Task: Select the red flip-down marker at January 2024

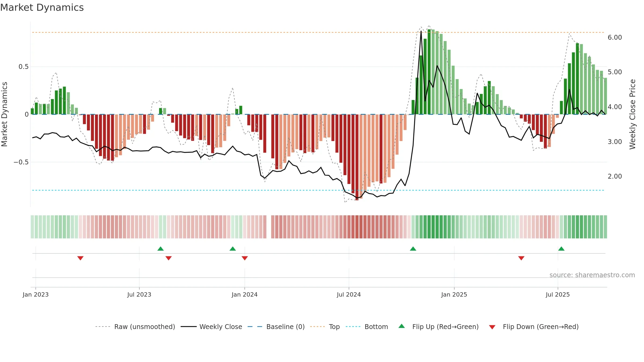Action: point(245,258)
